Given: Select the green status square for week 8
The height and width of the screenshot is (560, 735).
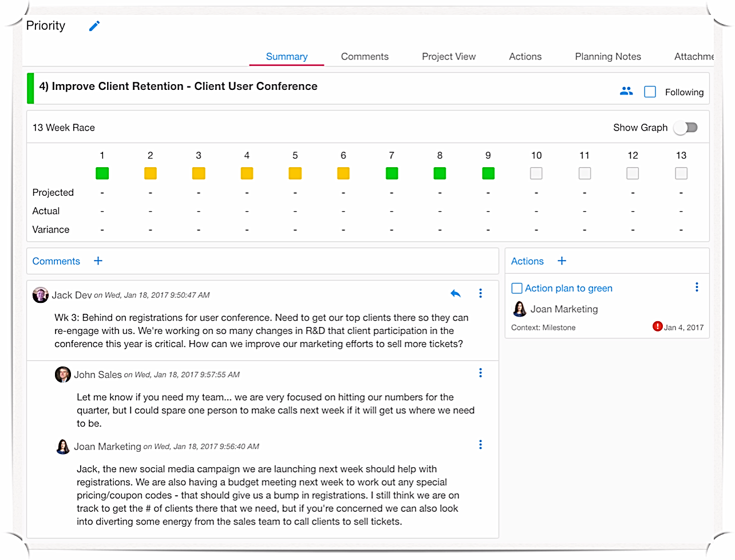Looking at the screenshot, I should point(440,173).
